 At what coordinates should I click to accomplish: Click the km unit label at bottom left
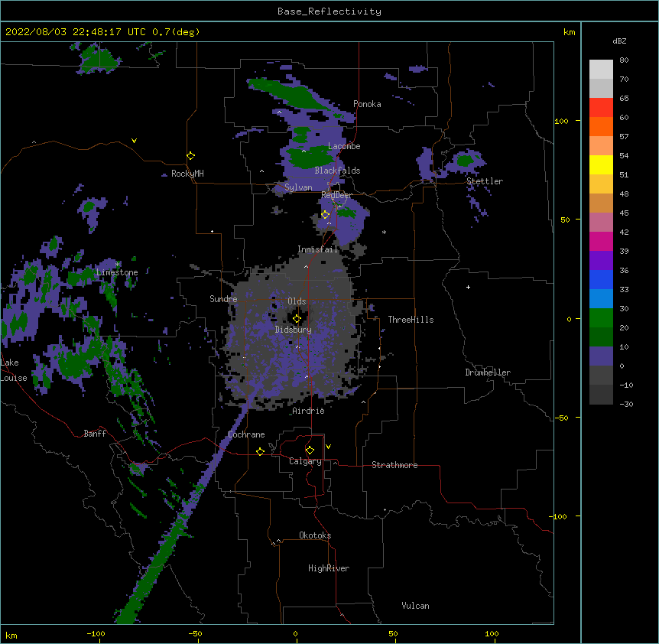11,635
